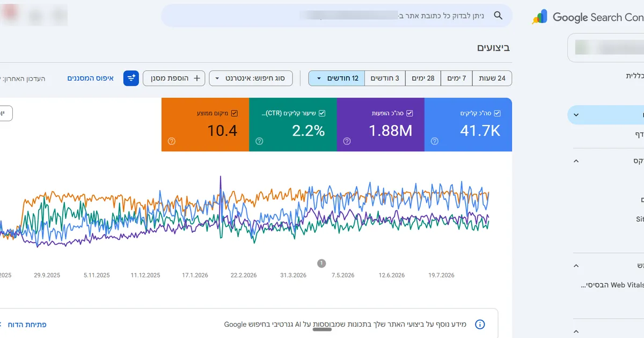Open help icon on total impressions card
This screenshot has width=644, height=338.
point(347,141)
